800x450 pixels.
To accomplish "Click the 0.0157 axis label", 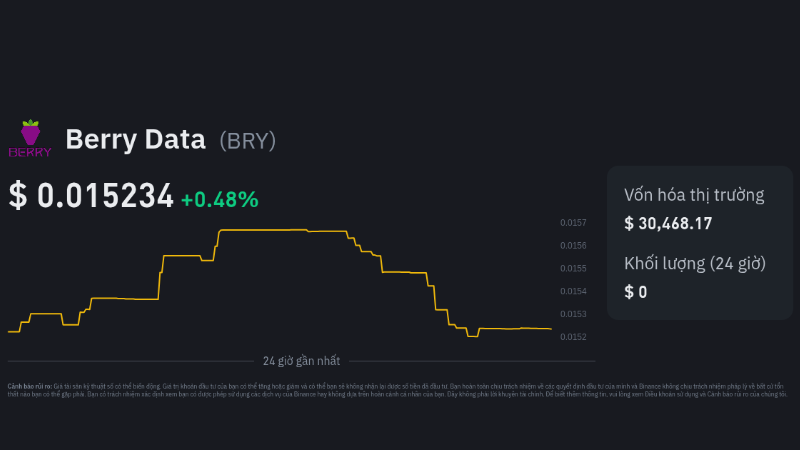I will point(573,222).
